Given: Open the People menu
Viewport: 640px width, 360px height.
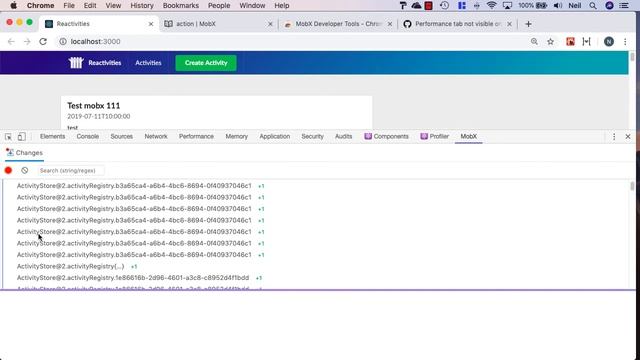Looking at the screenshot, I should click(219, 6).
